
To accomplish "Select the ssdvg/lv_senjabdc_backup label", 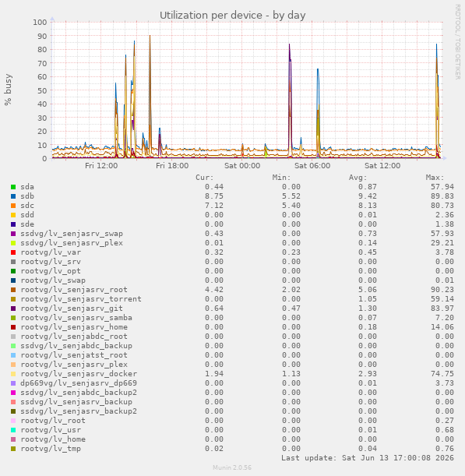I will (76, 346).
